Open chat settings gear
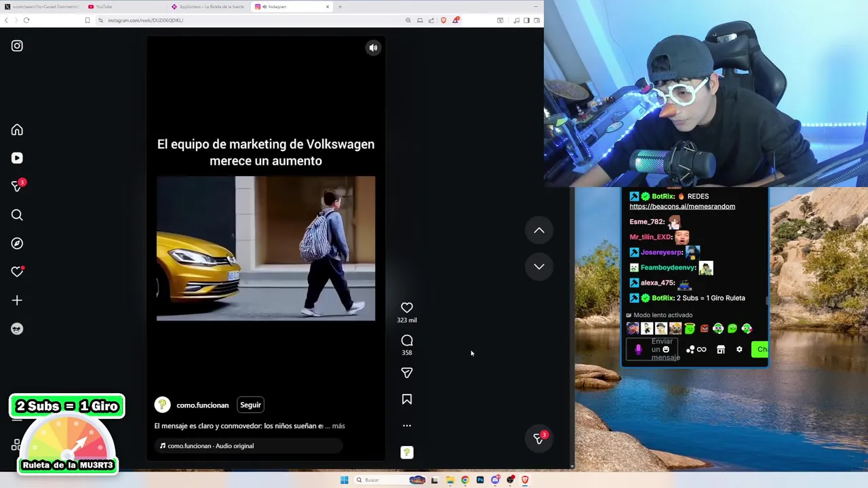This screenshot has width=868, height=488. (739, 350)
